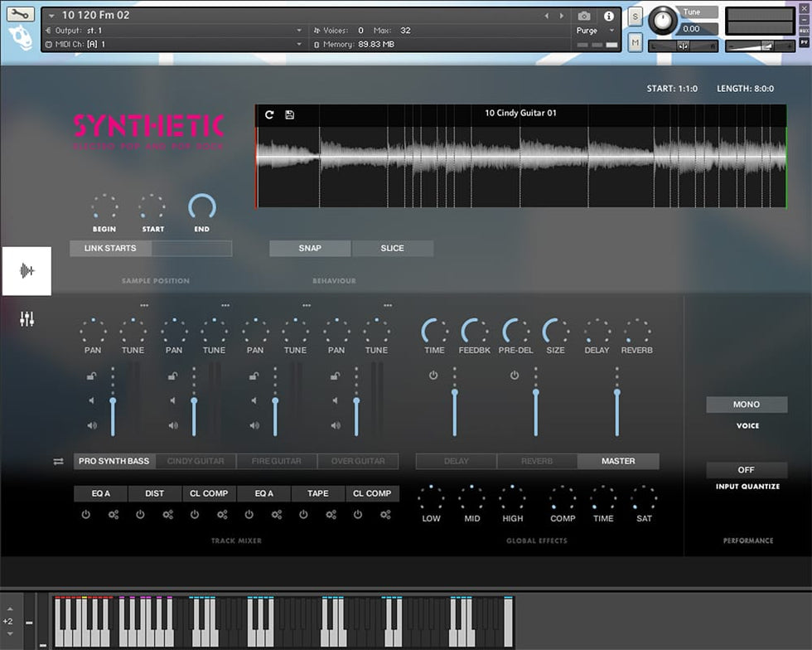Screen dimensions: 812x650
Task: Open the instrument info icon
Action: pos(609,16)
